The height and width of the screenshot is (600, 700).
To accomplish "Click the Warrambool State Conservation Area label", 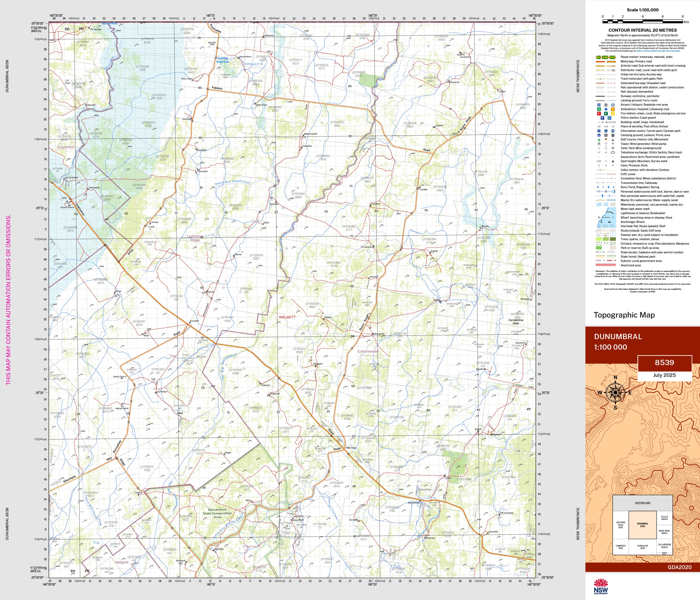I will coord(217,513).
